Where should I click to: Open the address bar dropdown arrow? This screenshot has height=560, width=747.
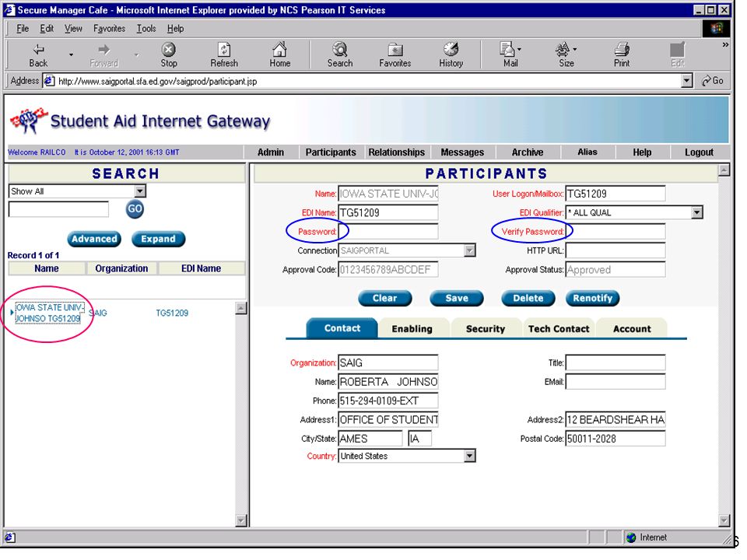pos(686,81)
